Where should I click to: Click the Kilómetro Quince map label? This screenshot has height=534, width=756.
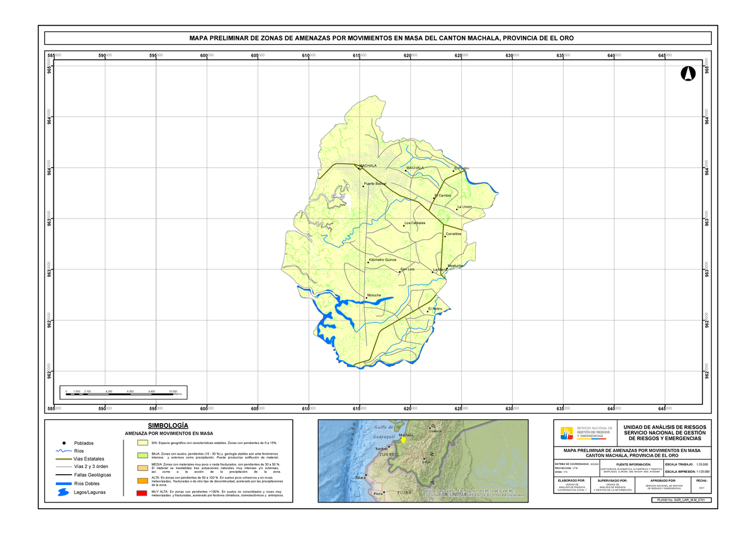coord(382,259)
